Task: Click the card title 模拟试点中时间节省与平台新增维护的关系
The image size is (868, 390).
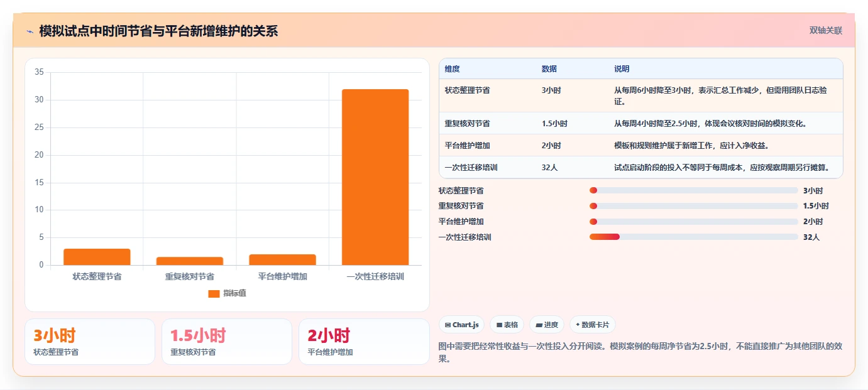Action: [x=158, y=31]
